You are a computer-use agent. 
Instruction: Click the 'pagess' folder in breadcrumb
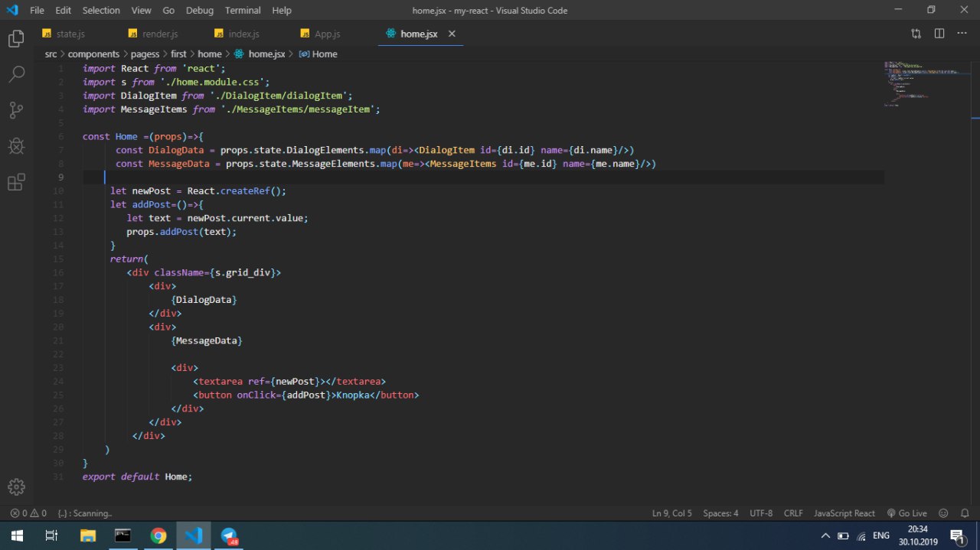pyautogui.click(x=145, y=54)
